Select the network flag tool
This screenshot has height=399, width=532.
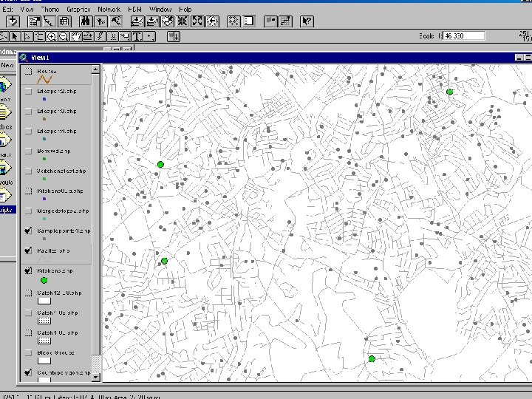[x=174, y=36]
